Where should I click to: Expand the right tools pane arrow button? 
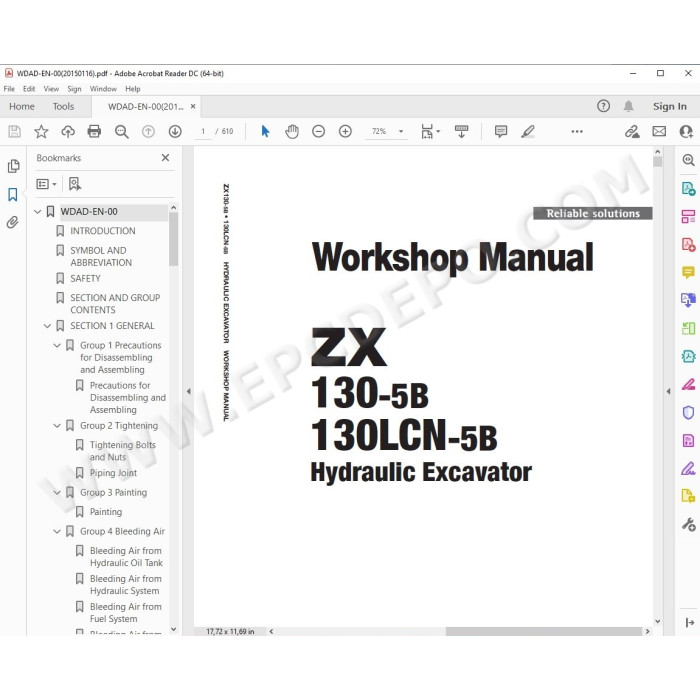click(689, 622)
